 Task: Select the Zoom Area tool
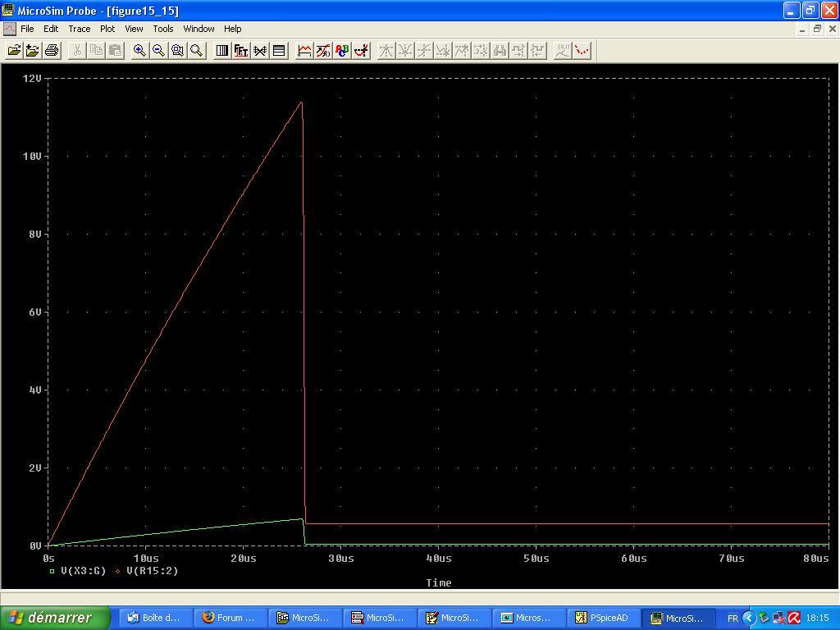178,50
